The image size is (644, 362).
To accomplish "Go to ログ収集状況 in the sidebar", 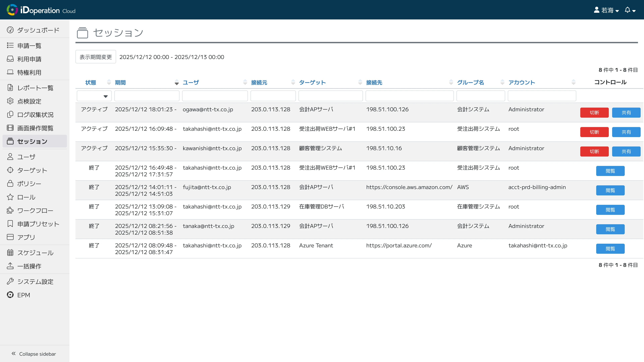I will [35, 115].
